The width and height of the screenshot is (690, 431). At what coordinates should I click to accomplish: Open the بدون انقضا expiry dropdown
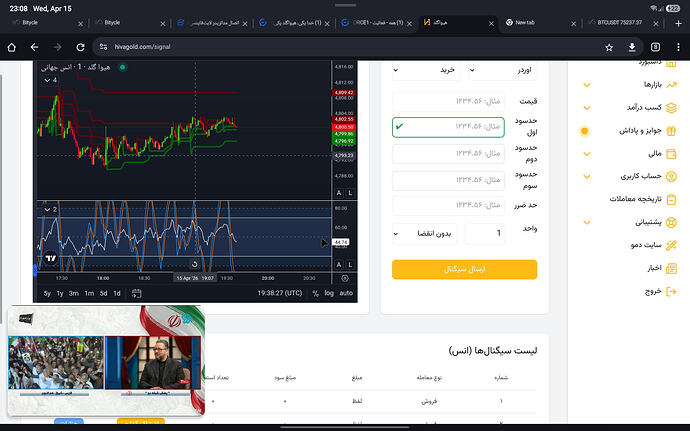point(424,233)
